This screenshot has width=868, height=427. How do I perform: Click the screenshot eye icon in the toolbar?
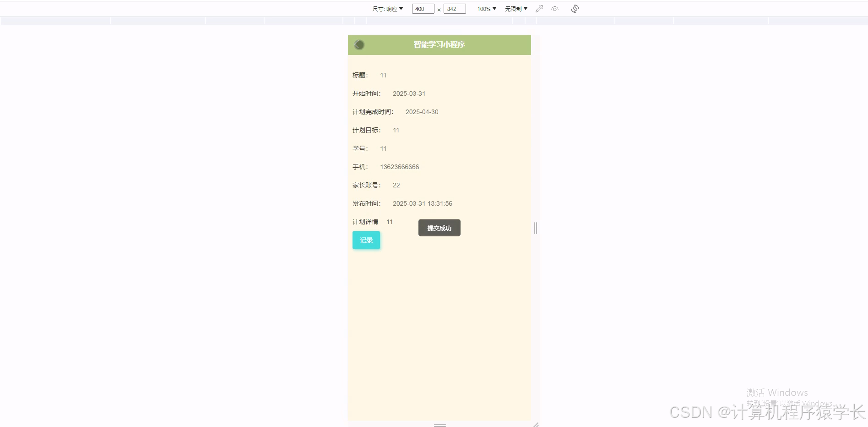point(555,8)
